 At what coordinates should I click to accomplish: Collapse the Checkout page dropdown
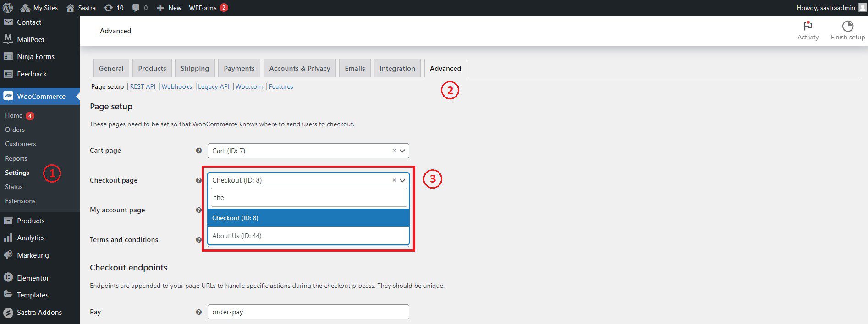pyautogui.click(x=402, y=180)
